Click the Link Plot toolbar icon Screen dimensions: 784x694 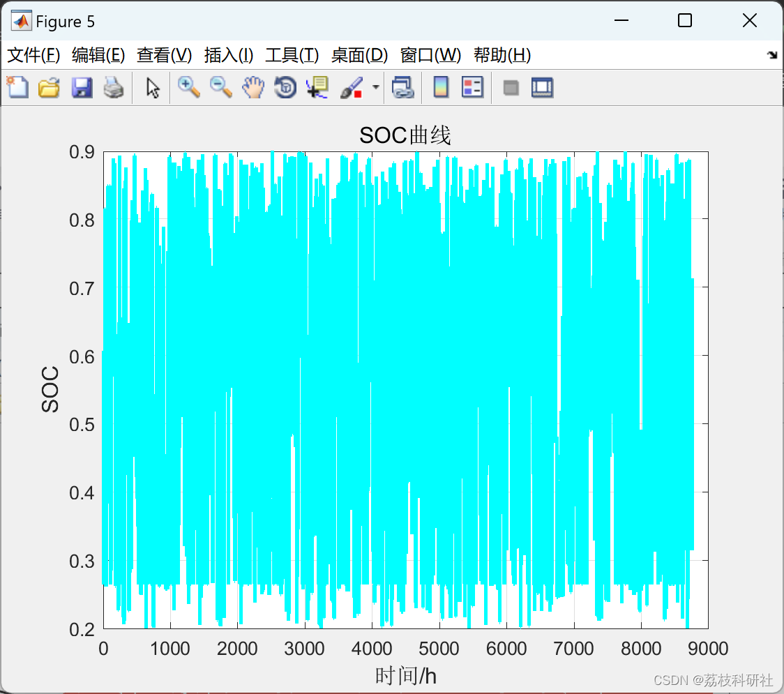tap(403, 87)
